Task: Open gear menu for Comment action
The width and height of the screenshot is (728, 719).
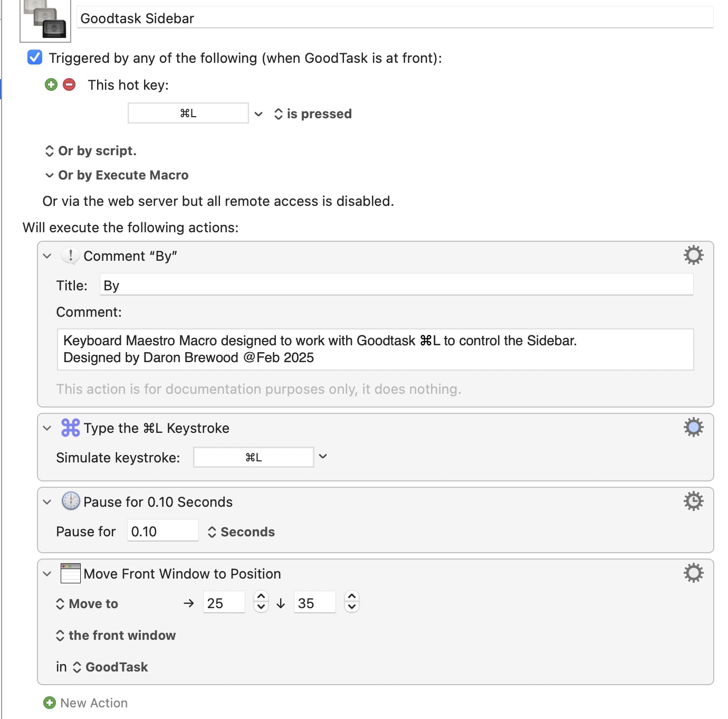Action: (693, 256)
